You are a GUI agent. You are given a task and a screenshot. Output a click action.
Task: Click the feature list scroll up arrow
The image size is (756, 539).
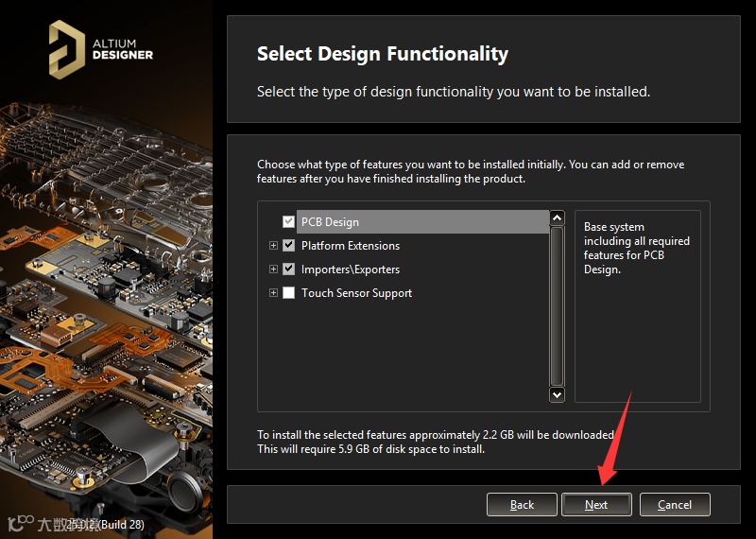(557, 217)
